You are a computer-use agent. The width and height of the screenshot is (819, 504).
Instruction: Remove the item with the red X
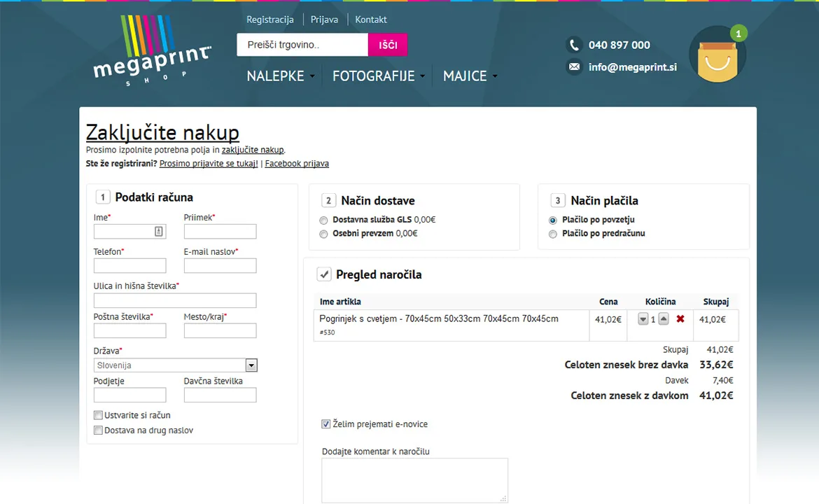tap(680, 318)
